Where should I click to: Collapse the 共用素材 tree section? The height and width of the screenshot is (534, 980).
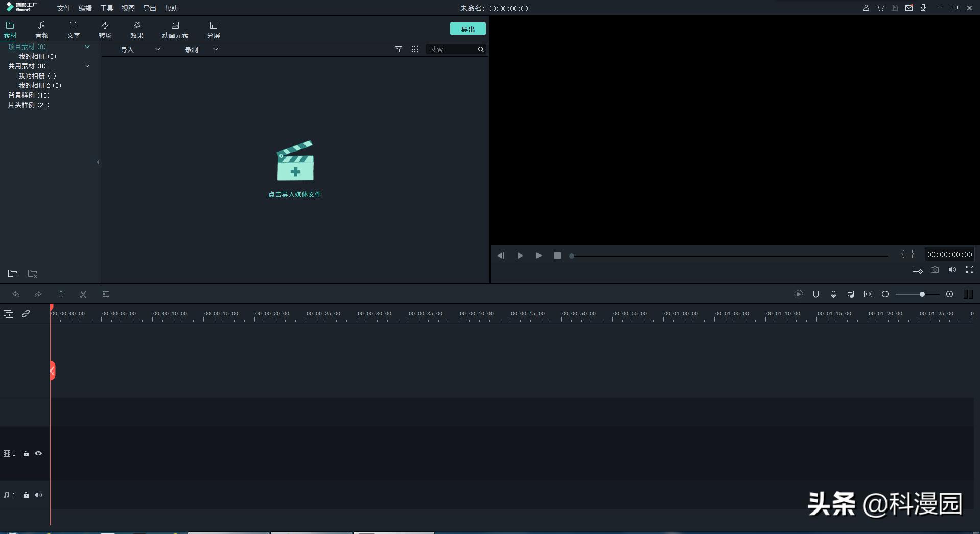[x=87, y=66]
